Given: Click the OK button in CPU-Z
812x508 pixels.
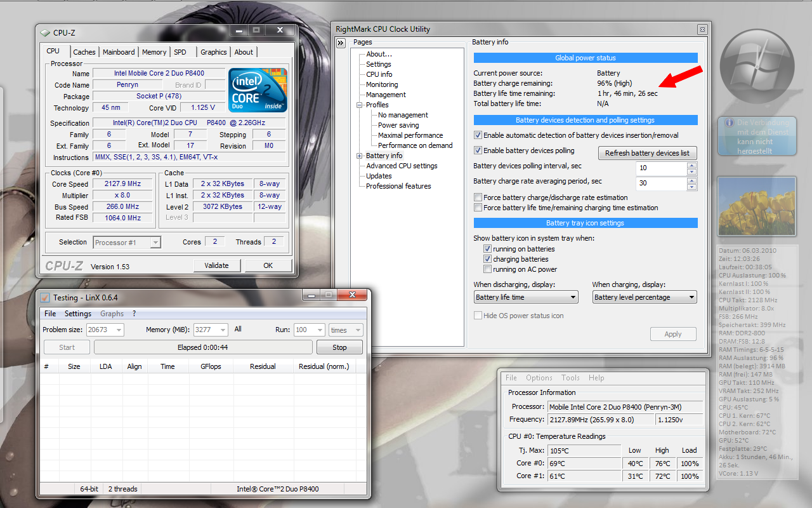Looking at the screenshot, I should (268, 265).
